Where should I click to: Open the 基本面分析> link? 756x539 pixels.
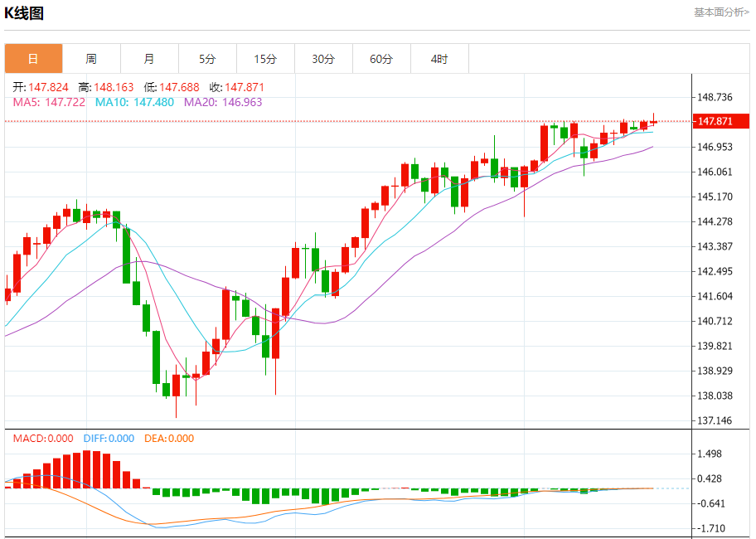pos(721,12)
